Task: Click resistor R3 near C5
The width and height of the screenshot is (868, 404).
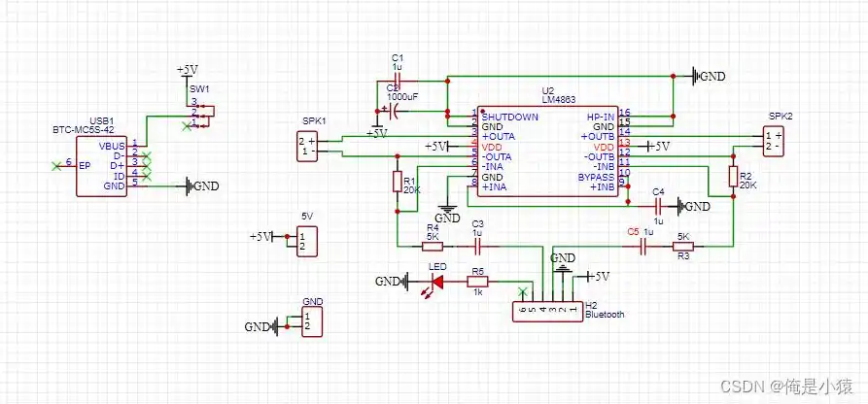Action: pos(683,247)
